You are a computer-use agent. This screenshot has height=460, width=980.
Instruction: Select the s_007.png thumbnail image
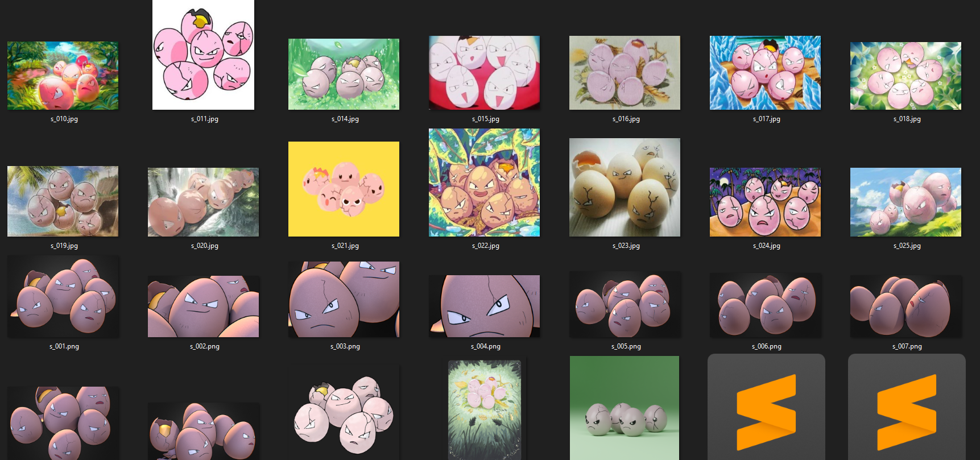pos(906,306)
